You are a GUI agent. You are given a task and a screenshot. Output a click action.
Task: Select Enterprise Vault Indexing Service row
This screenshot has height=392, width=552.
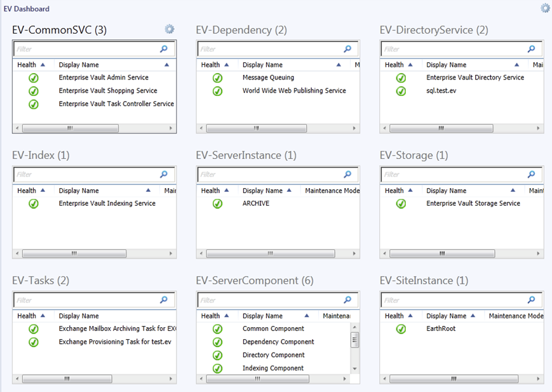(95, 203)
